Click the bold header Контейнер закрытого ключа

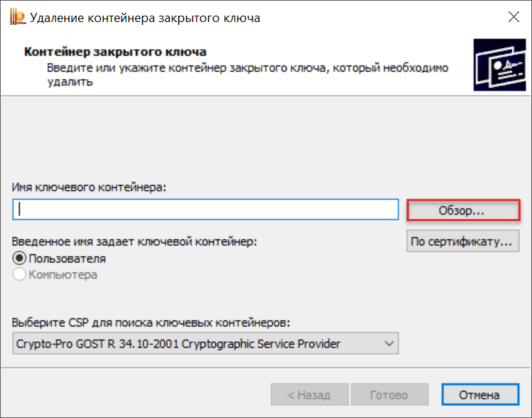[x=115, y=52]
